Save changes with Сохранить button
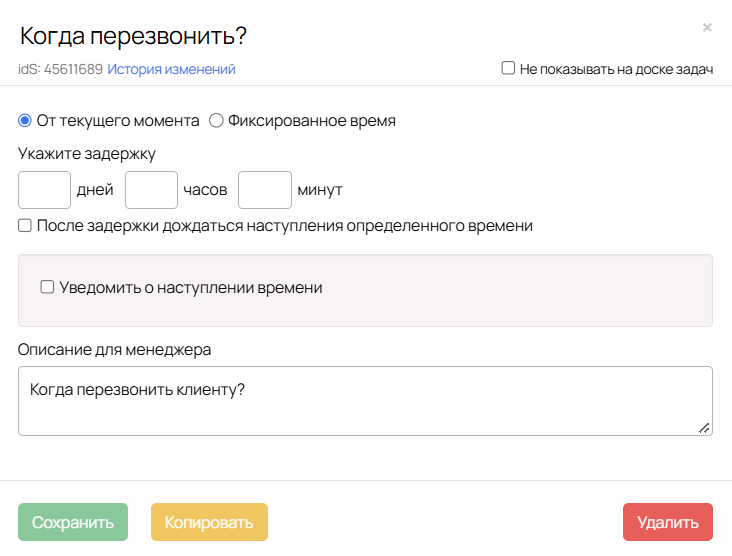The width and height of the screenshot is (732, 556). click(73, 522)
